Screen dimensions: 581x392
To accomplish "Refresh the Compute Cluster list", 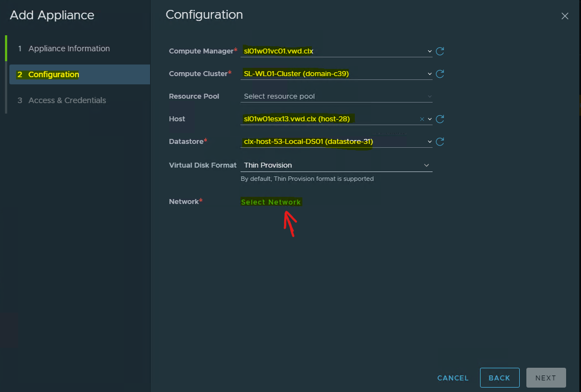I will 440,74.
